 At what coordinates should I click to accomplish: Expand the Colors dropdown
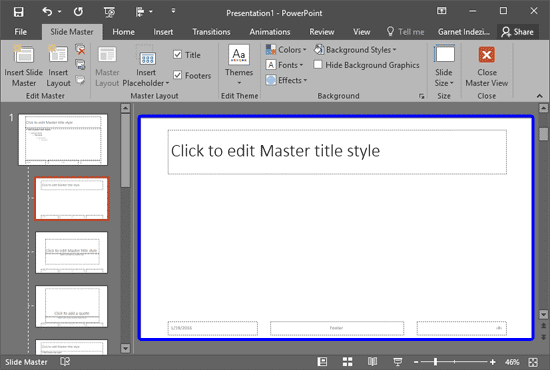coord(286,50)
